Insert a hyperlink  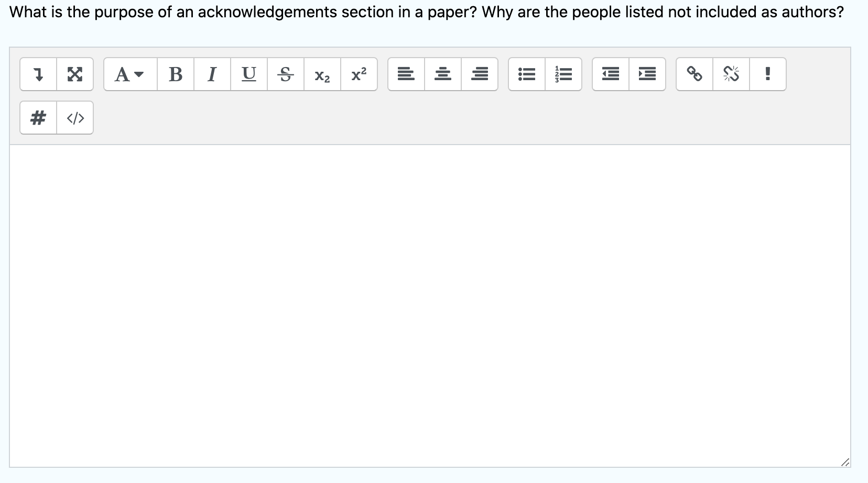pyautogui.click(x=695, y=74)
